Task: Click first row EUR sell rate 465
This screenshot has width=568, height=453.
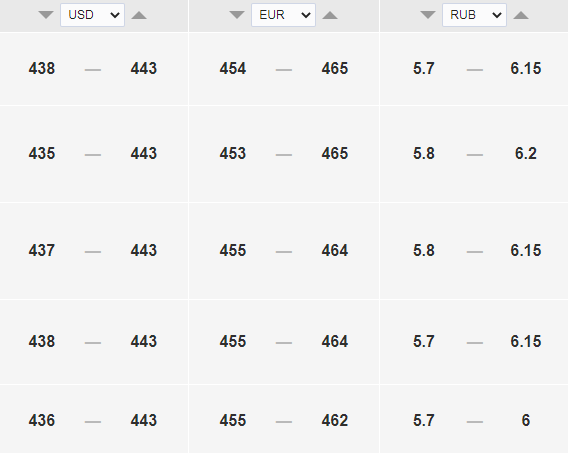Action: pos(335,68)
